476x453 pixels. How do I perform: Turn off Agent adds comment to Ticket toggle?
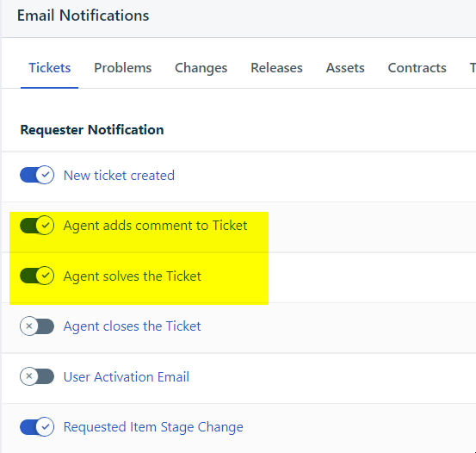37,226
